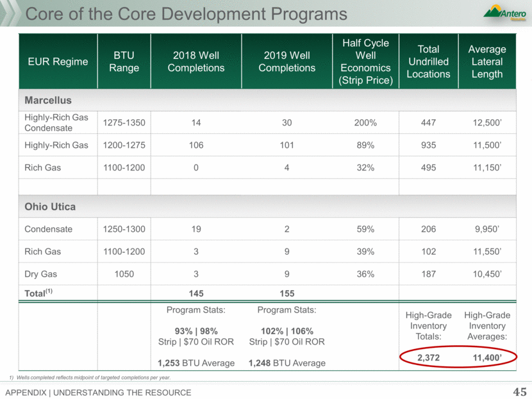Image resolution: width=532 pixels, height=399 pixels.
Task: Click the '30' completions cell
Action: click(x=287, y=123)
